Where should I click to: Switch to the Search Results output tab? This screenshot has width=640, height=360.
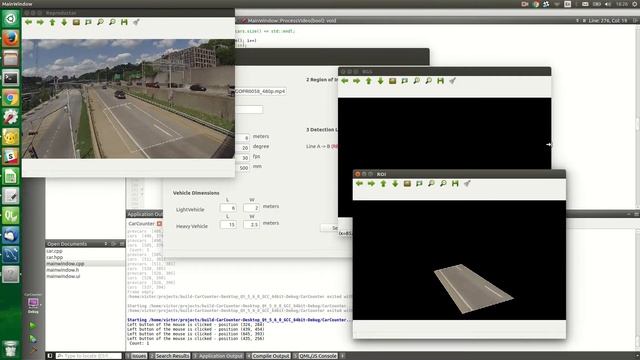click(x=170, y=356)
